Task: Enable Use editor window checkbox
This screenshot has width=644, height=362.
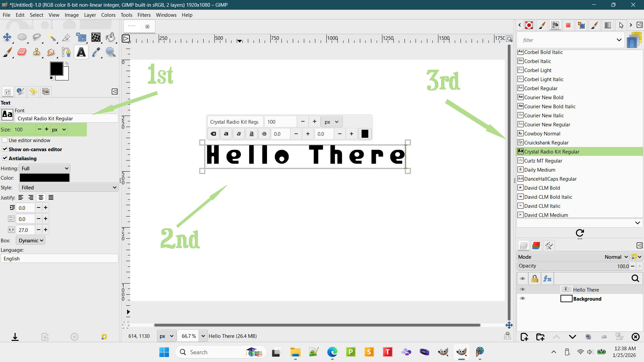Action: pyautogui.click(x=5, y=140)
